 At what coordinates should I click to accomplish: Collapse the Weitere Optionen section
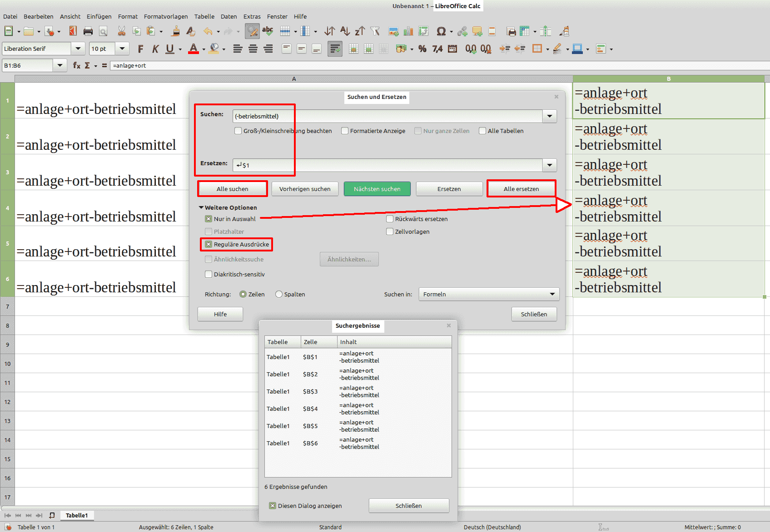[x=201, y=207]
